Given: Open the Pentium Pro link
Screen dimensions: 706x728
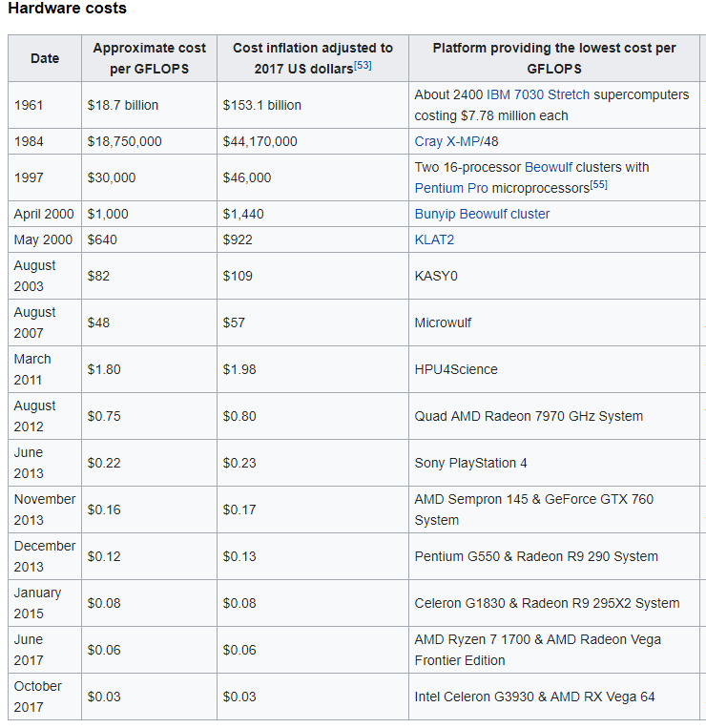Looking at the screenshot, I should coord(451,188).
